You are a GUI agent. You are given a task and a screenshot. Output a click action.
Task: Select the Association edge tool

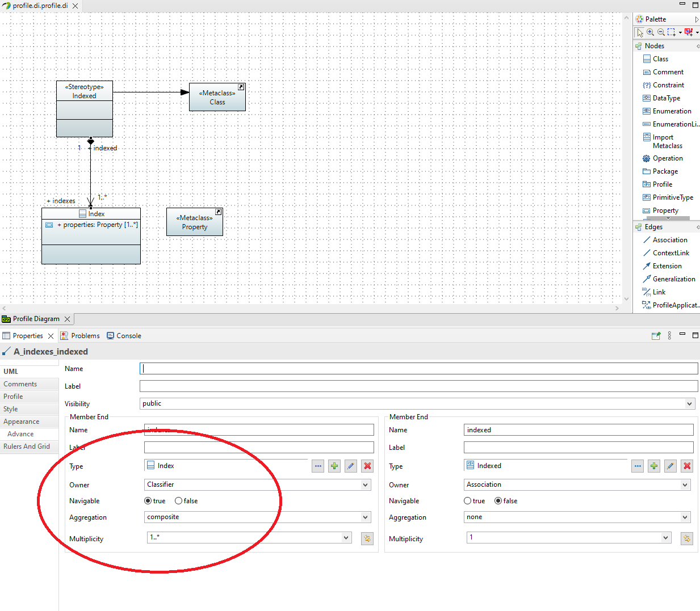pos(669,240)
